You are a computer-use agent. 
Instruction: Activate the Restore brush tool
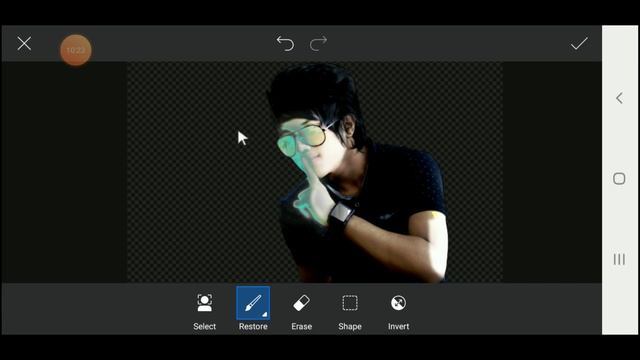pyautogui.click(x=253, y=303)
